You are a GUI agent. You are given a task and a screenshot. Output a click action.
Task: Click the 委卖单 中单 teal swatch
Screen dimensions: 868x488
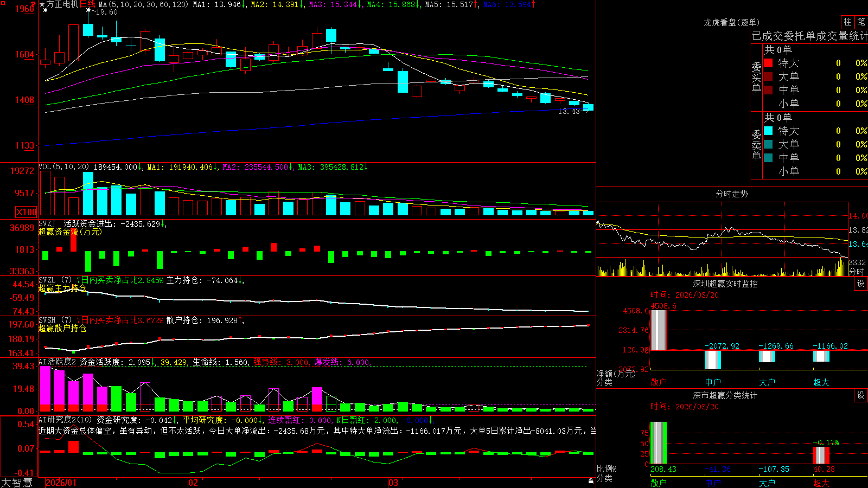pyautogui.click(x=768, y=158)
